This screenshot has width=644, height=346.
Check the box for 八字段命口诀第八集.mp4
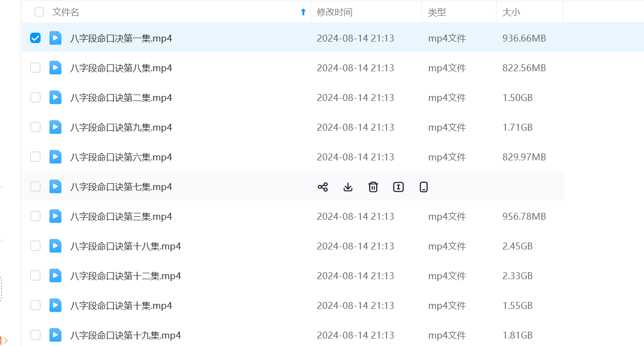36,68
